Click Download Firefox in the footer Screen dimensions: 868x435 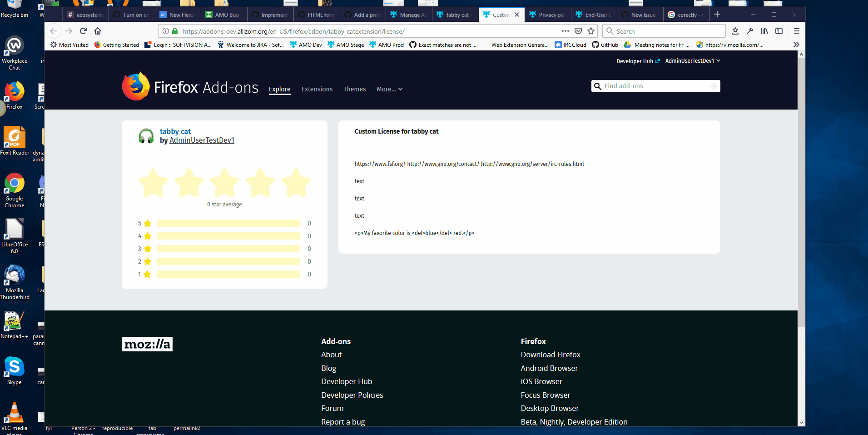[551, 355]
